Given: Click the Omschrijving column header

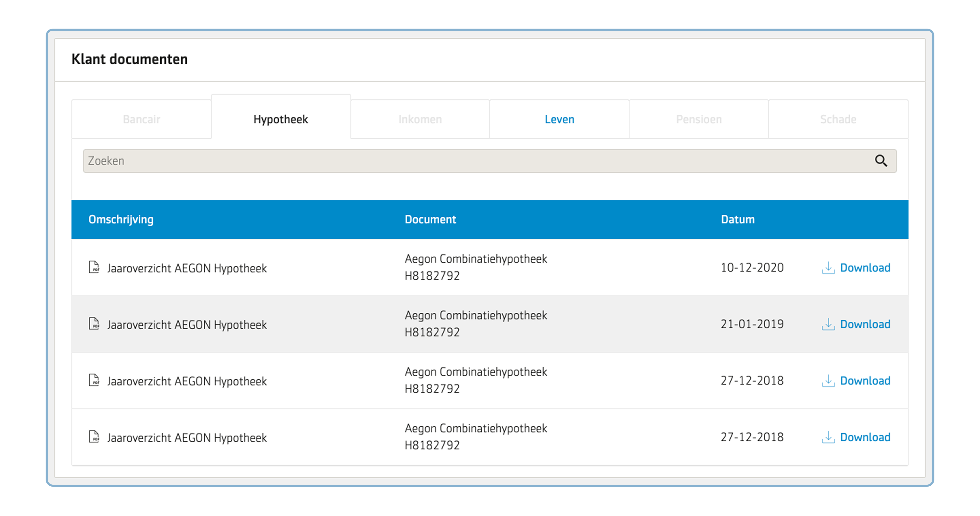Looking at the screenshot, I should click(x=121, y=220).
